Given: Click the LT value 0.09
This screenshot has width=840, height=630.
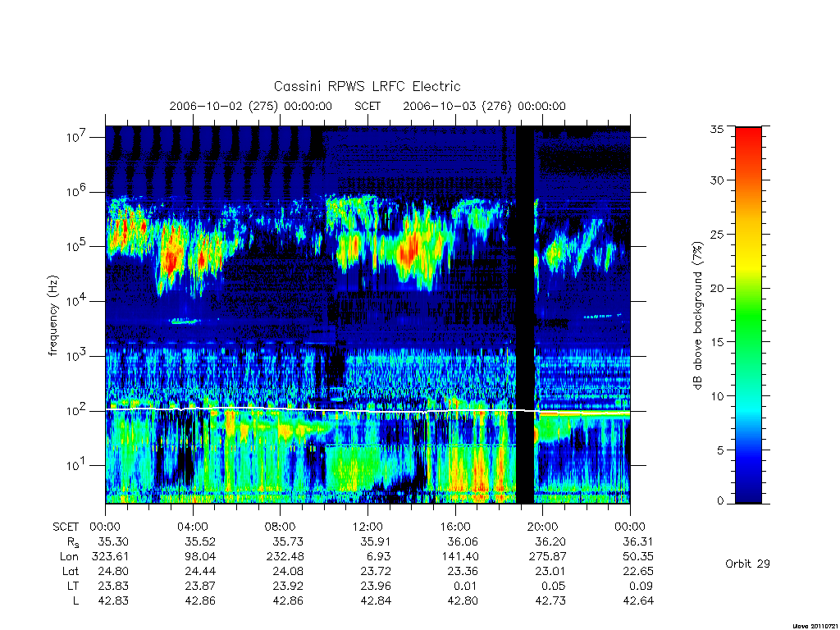Looking at the screenshot, I should tap(641, 586).
